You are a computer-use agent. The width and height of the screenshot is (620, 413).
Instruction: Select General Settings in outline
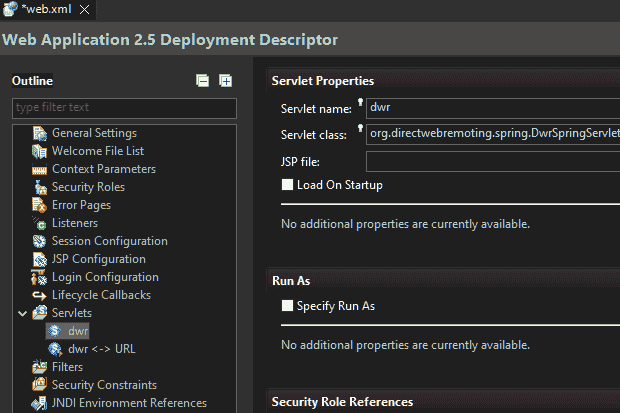[x=95, y=133]
